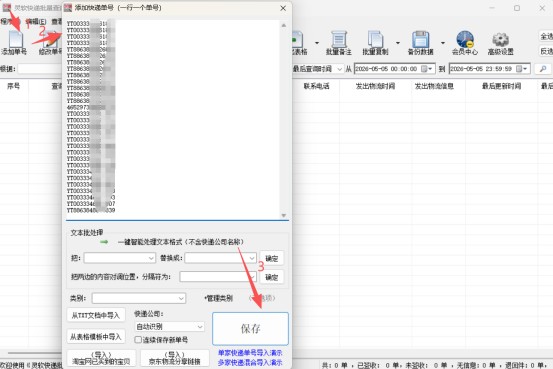Screen dimensions: 553x369
Task: Click the 根据 search input field
Action: click(40, 69)
